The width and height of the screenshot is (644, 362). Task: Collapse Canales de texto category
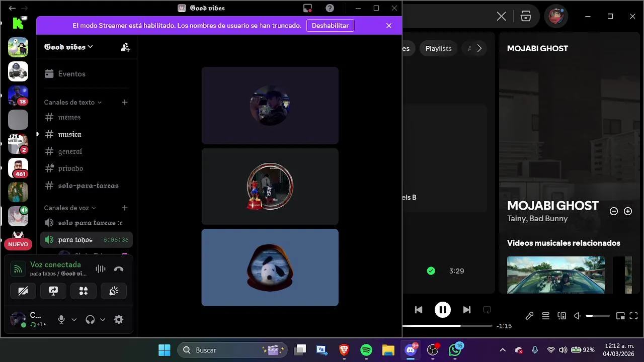tap(73, 102)
